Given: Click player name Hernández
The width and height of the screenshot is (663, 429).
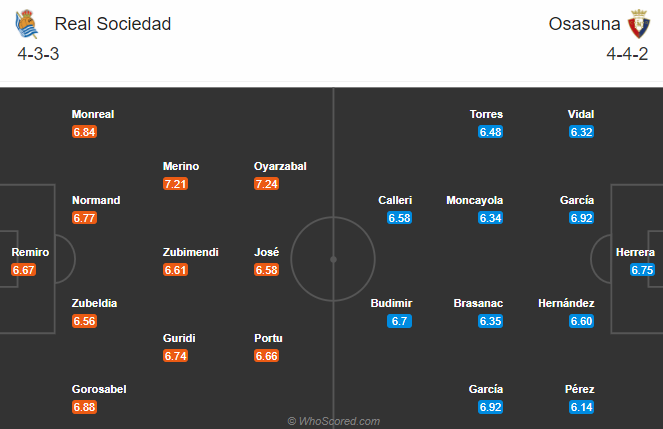Looking at the screenshot, I should coord(566,303).
